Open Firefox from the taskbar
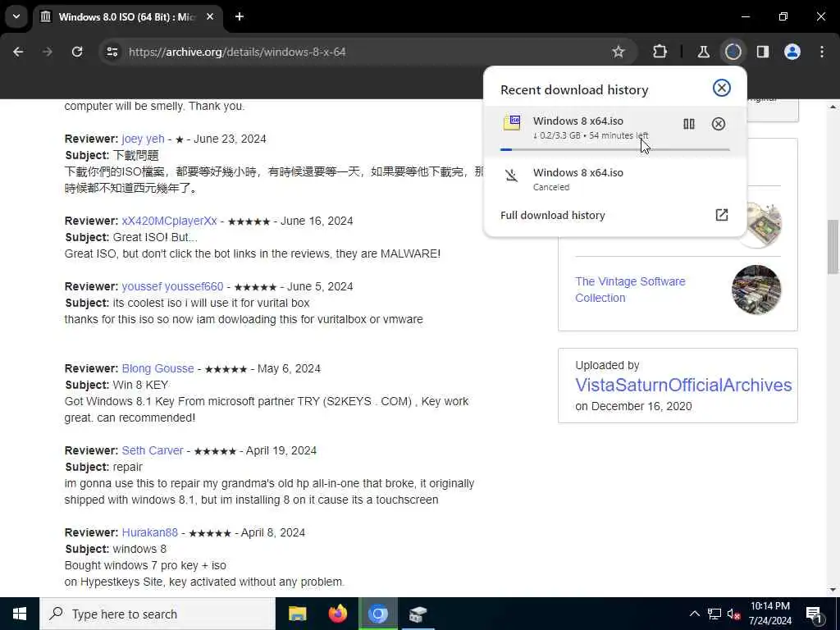840x630 pixels. point(337,614)
